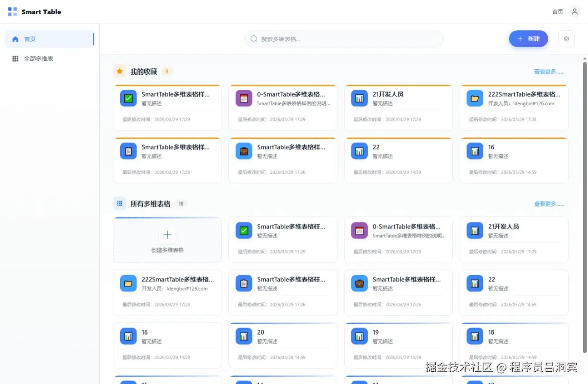
Task: Click the 21开发人员 chart icon under 所有多维表格
Action: 475,231
